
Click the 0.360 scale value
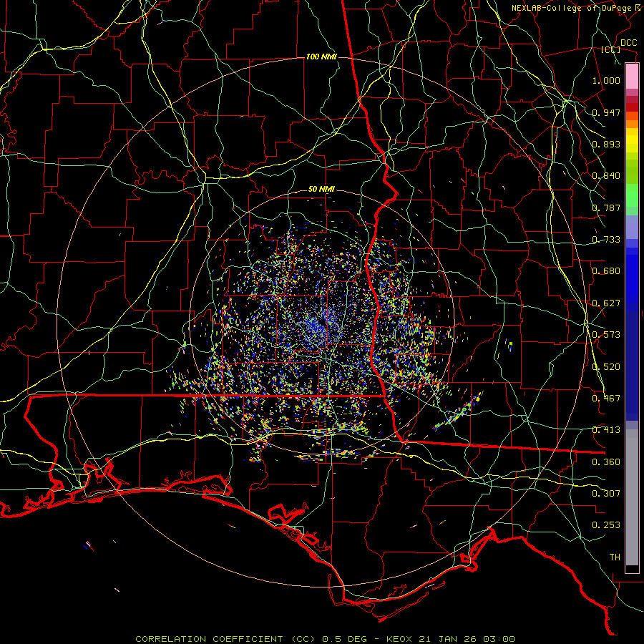pos(606,462)
